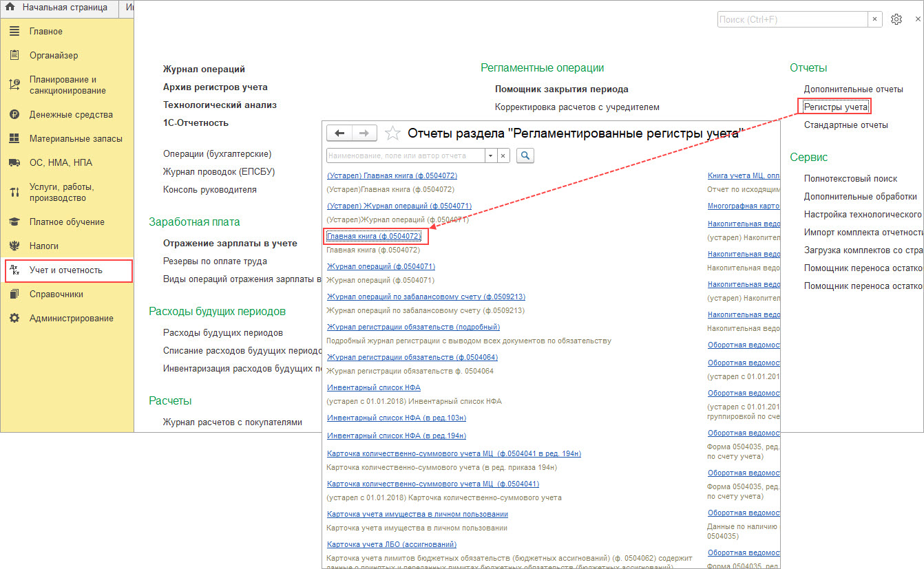Click the home icon on Начальная страница tab

tap(10, 8)
